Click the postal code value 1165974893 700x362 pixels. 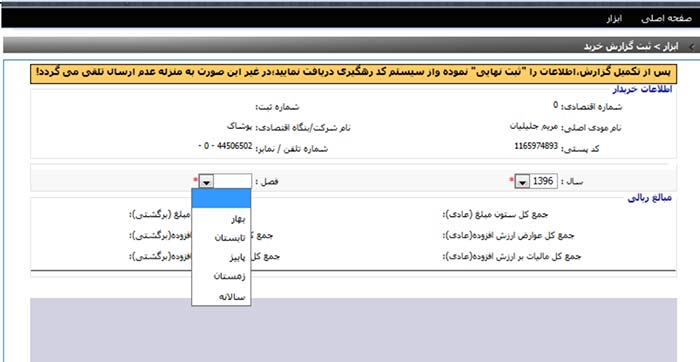click(536, 146)
